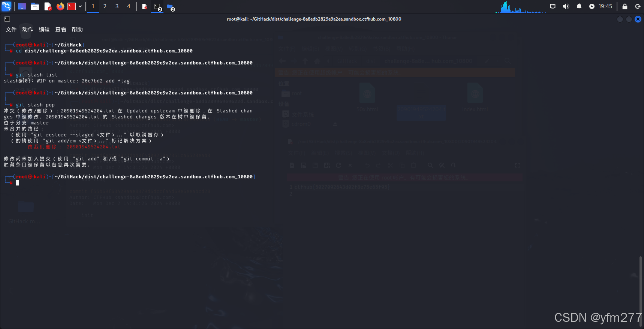Expand the terminal launcher dropdown arrow
This screenshot has width=644, height=329.
[80, 6]
